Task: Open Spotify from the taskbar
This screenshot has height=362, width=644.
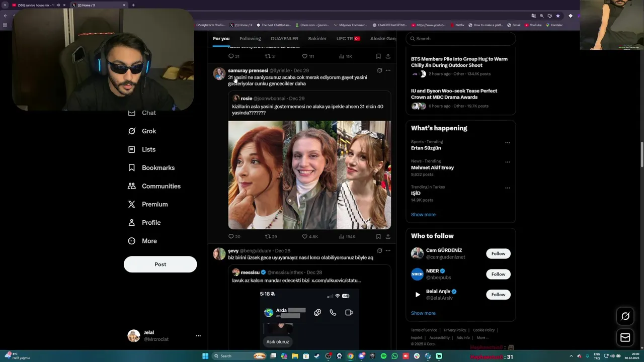Action: click(x=383, y=356)
